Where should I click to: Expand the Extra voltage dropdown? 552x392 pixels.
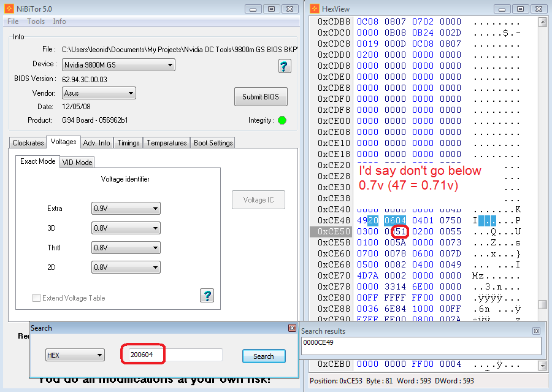point(126,209)
